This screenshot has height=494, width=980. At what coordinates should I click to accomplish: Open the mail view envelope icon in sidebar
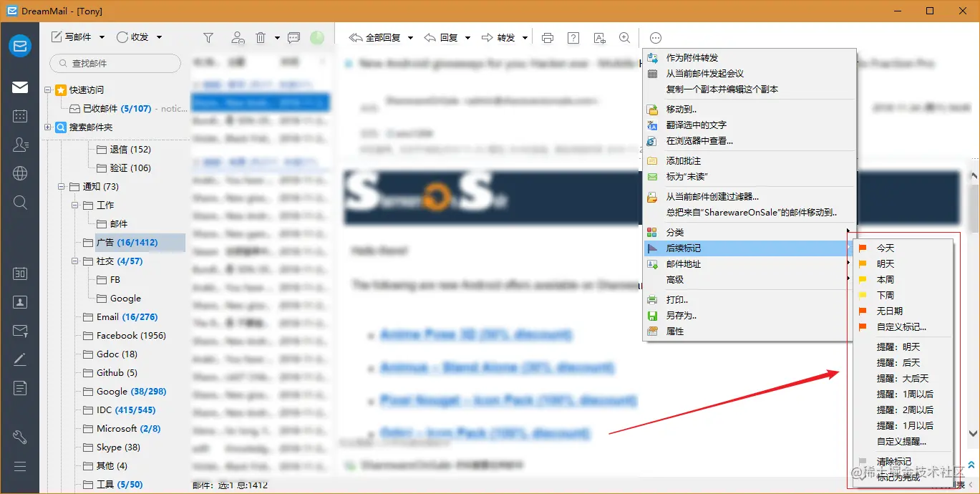point(20,87)
